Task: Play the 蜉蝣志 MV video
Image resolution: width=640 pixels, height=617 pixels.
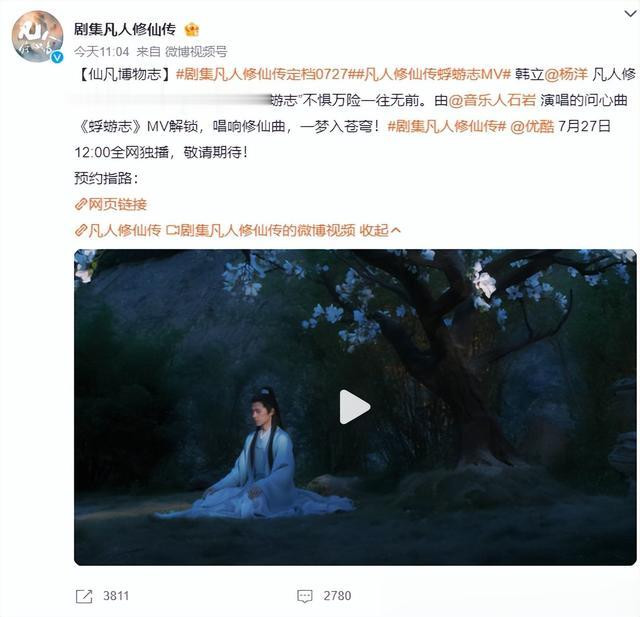Action: [x=355, y=407]
